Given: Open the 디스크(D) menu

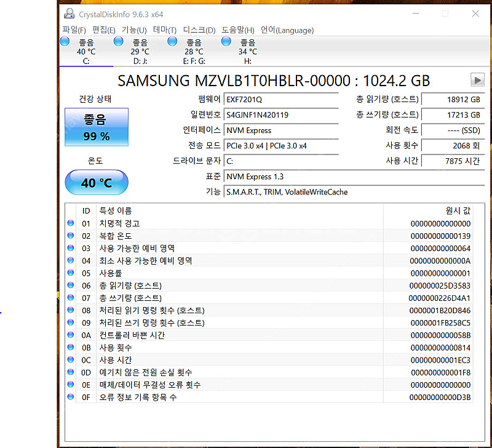Looking at the screenshot, I should point(199,30).
